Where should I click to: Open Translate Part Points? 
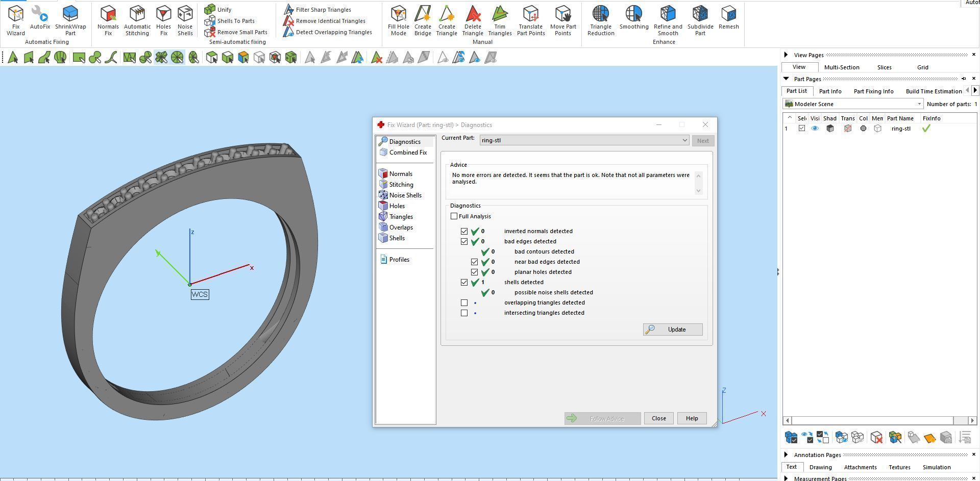(531, 20)
